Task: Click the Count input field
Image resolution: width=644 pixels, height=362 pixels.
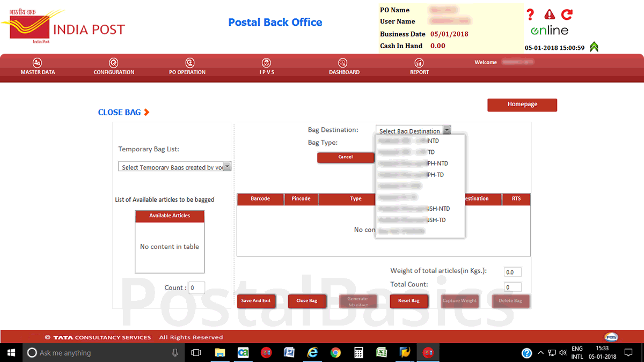Action: click(x=196, y=288)
